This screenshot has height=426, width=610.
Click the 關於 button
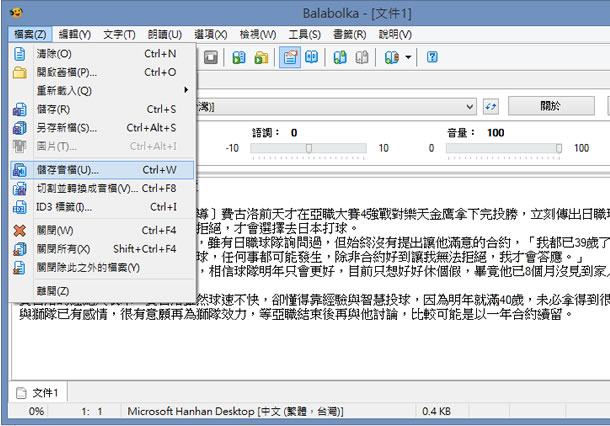(551, 106)
